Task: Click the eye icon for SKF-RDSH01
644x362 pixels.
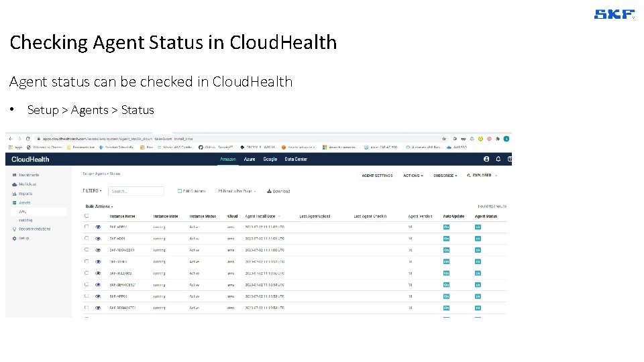Action: point(98,261)
